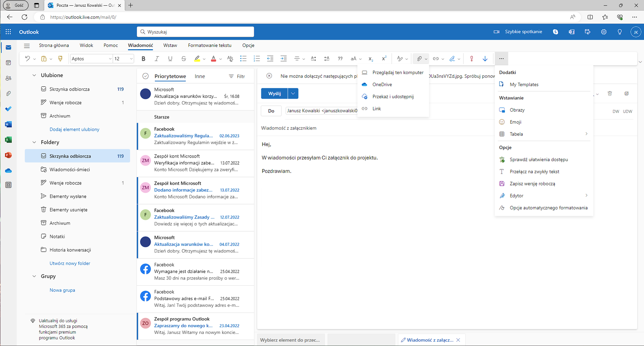This screenshot has width=644, height=346.
Task: Open the font color picker arrow
Action: tap(221, 59)
